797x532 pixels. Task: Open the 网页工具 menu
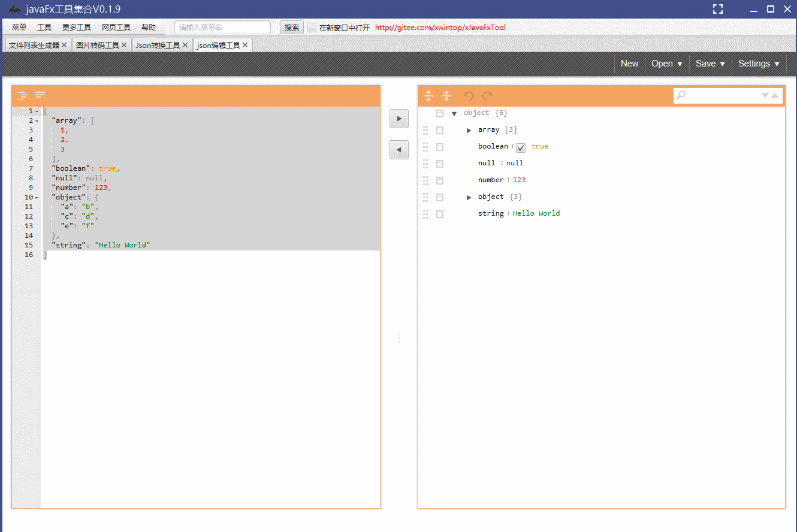(116, 28)
